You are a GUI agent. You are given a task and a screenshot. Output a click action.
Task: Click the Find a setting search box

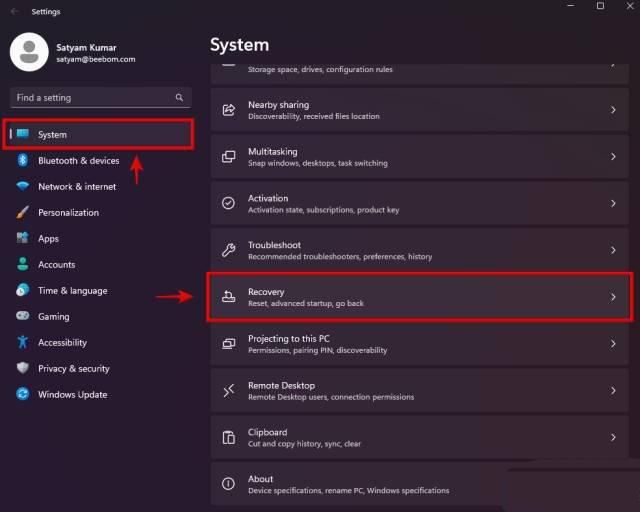92,98
